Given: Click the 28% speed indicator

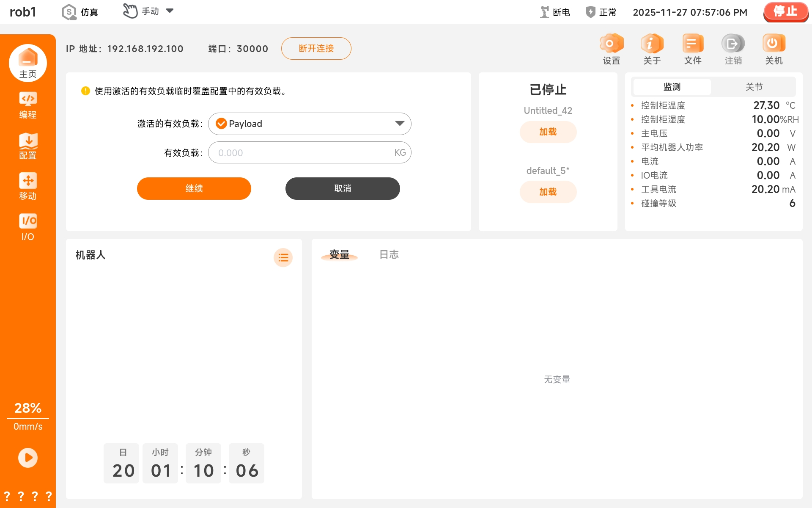Looking at the screenshot, I should point(28,408).
